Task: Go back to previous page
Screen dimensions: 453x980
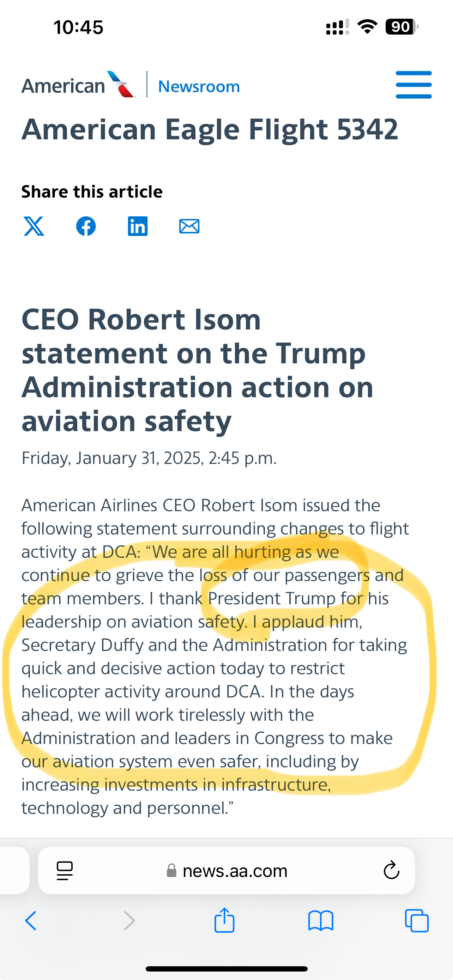Action: [31, 921]
